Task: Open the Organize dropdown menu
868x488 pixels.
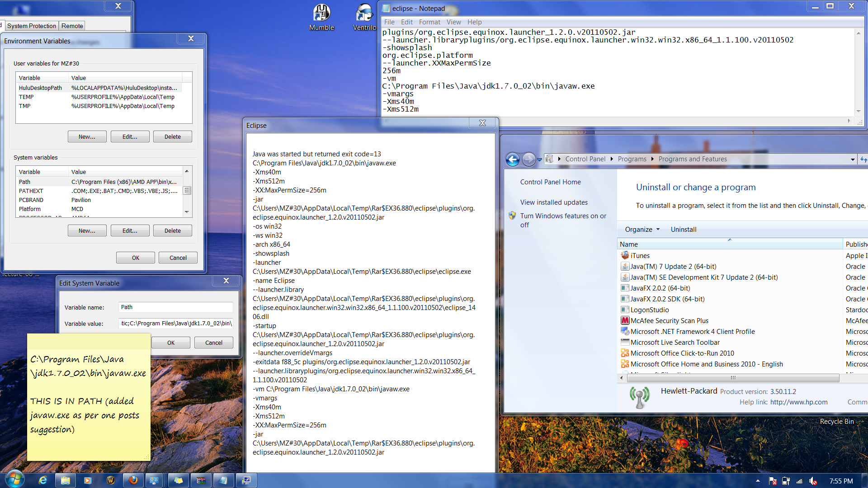Action: 642,229
